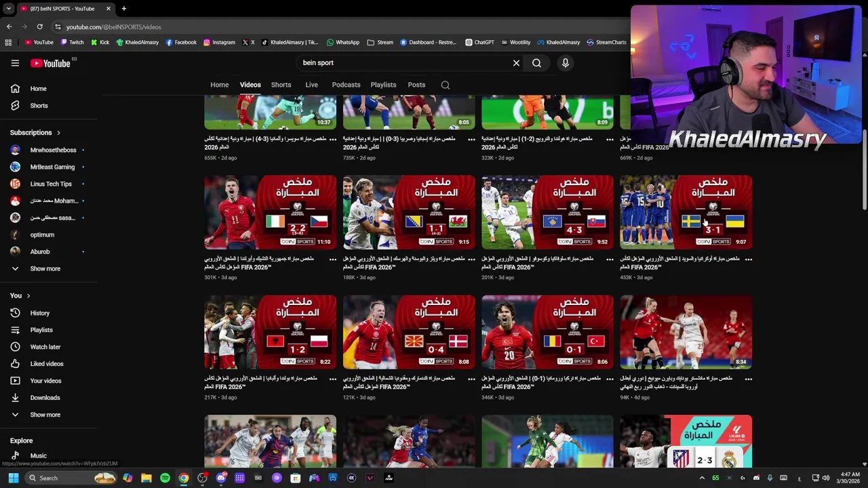Open Linus Tech Tips subscription channel
Viewport: 868px width, 488px height.
[x=49, y=184]
